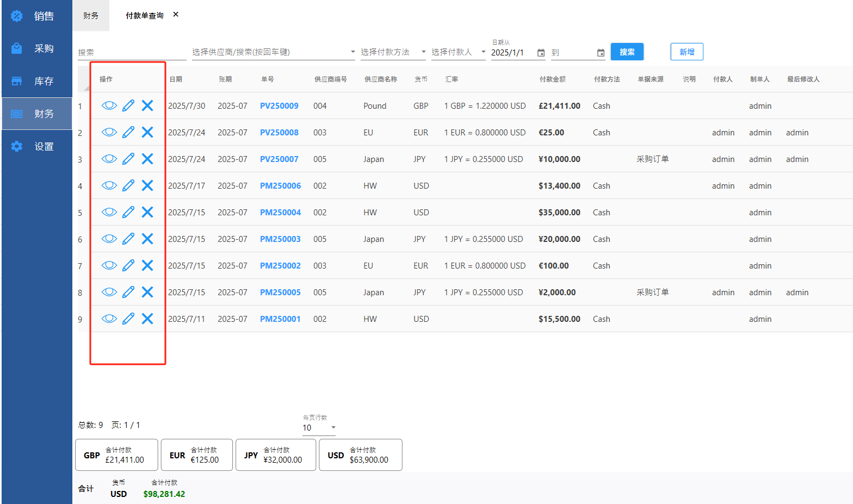Click the 销售 sales sidebar icon
This screenshot has height=504, width=853.
click(x=17, y=16)
